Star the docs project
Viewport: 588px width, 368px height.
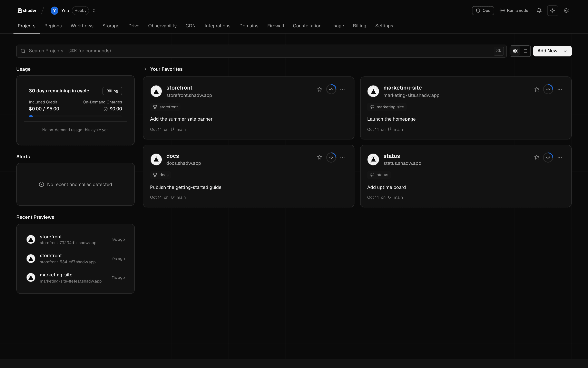[320, 157]
